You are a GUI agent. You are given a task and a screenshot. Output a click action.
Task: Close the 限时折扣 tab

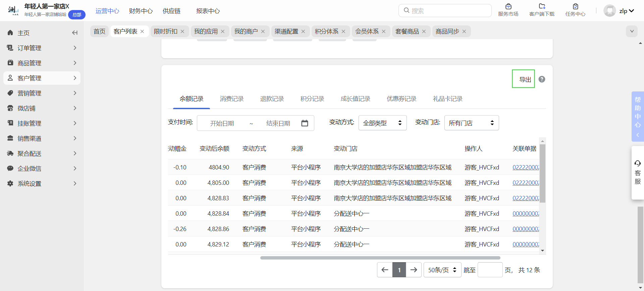182,31
